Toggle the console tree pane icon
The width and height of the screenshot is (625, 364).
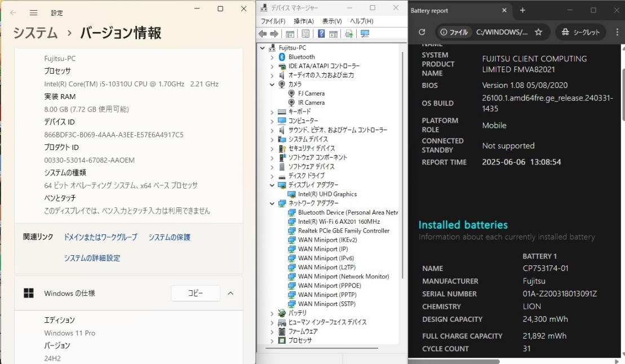pyautogui.click(x=290, y=34)
